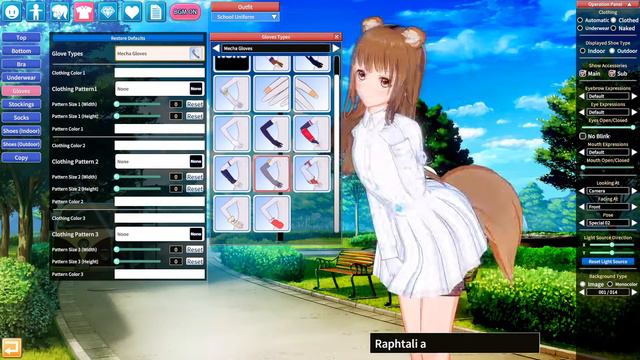
Task: Next eye expression arrow
Action: coord(634,112)
